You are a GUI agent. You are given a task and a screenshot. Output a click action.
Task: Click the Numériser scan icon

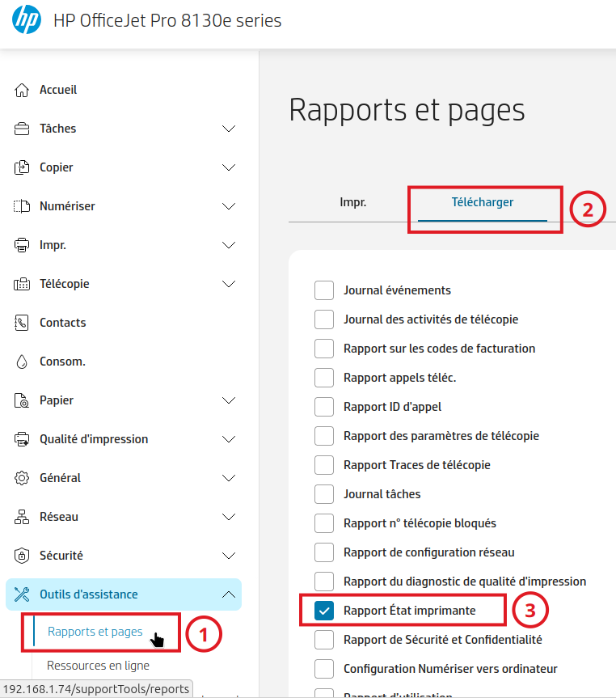click(23, 206)
